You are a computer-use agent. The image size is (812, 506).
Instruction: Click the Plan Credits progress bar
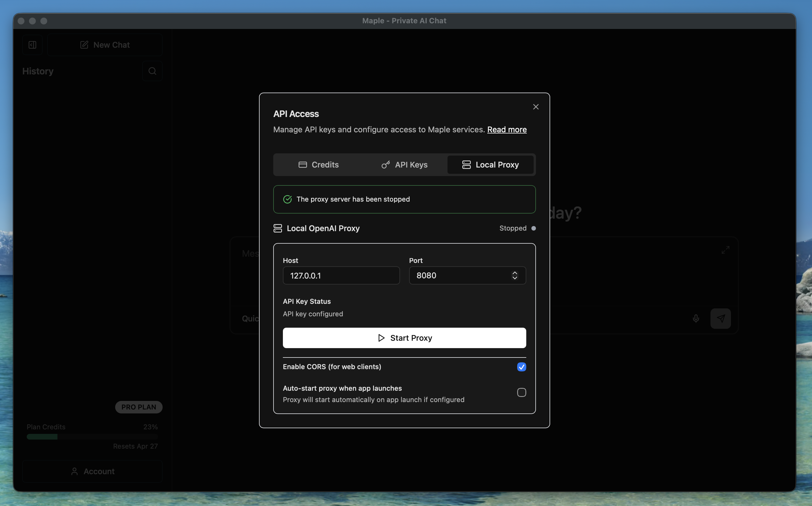(92, 436)
